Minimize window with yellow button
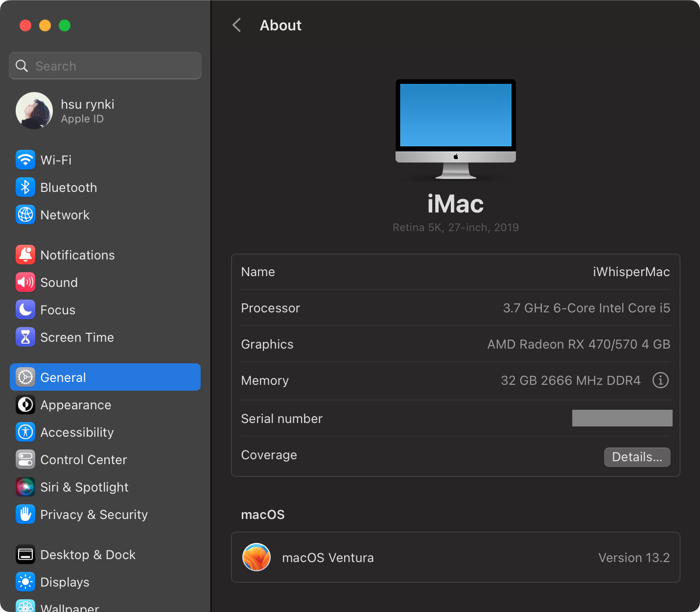This screenshot has height=612, width=700. pos(45,25)
